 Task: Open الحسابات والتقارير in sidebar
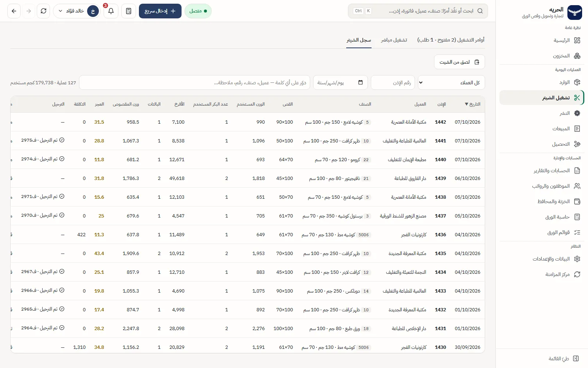(x=542, y=171)
